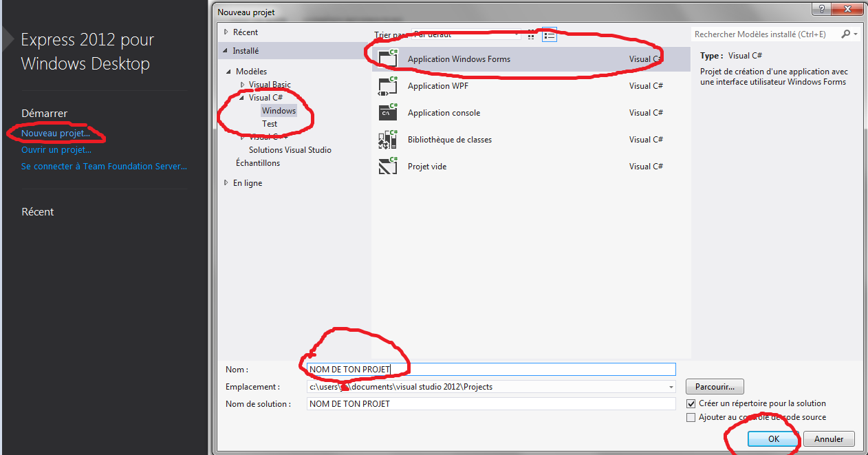Select the Windows category under Visual C#
Viewport: 868px width, 455px height.
pos(279,111)
